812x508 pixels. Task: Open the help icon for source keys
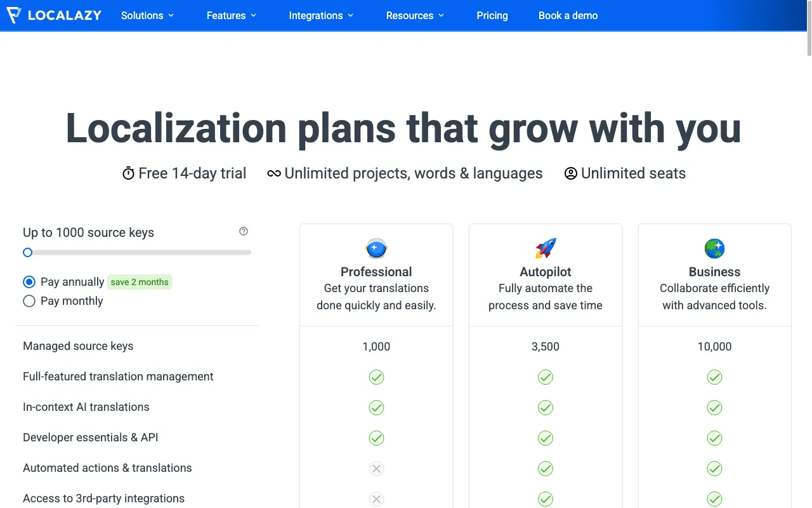point(244,231)
